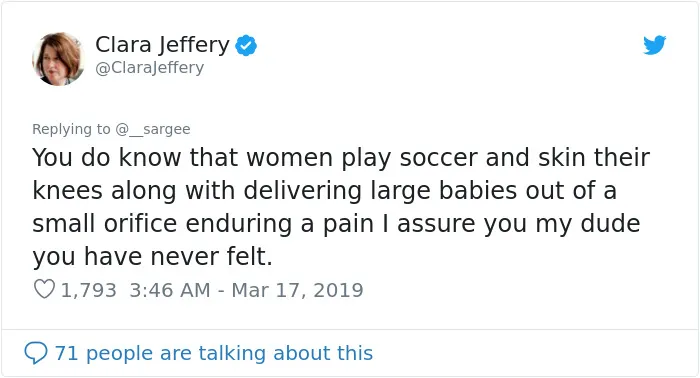Screen dimensions: 700x378
Task: Open Clara Jeffery's profile picture
Action: click(x=58, y=58)
